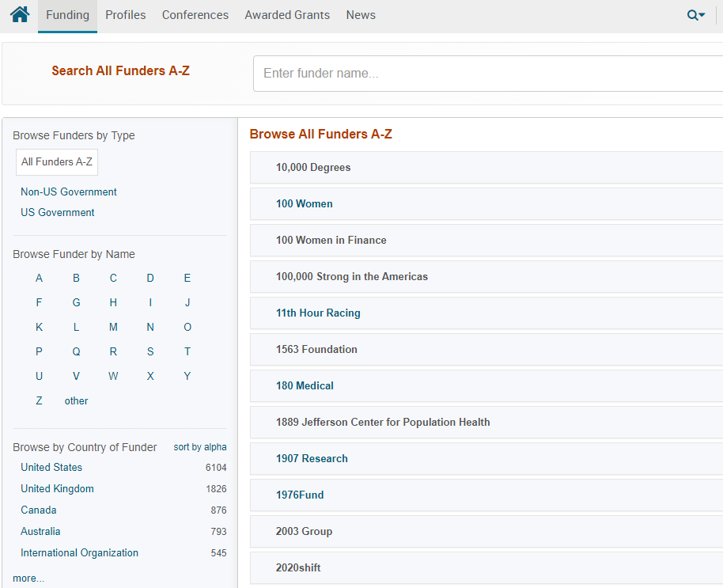
Task: Expand more countries list
Action: [28, 579]
